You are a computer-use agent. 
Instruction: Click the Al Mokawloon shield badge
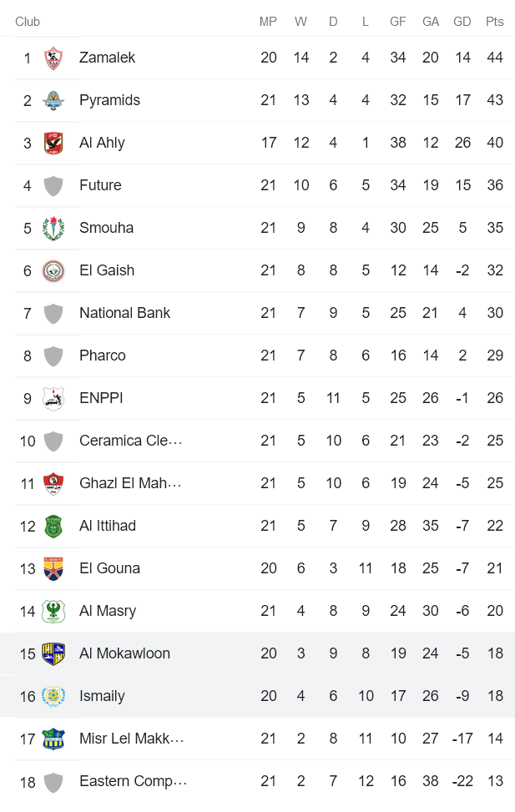click(52, 653)
